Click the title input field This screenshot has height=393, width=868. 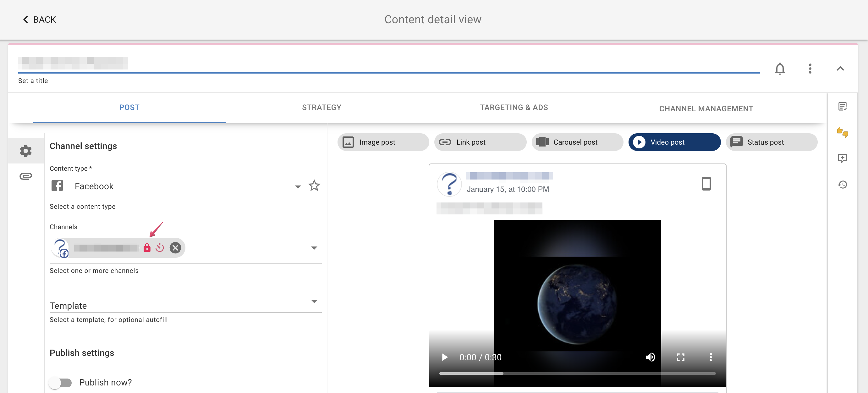pyautogui.click(x=388, y=64)
